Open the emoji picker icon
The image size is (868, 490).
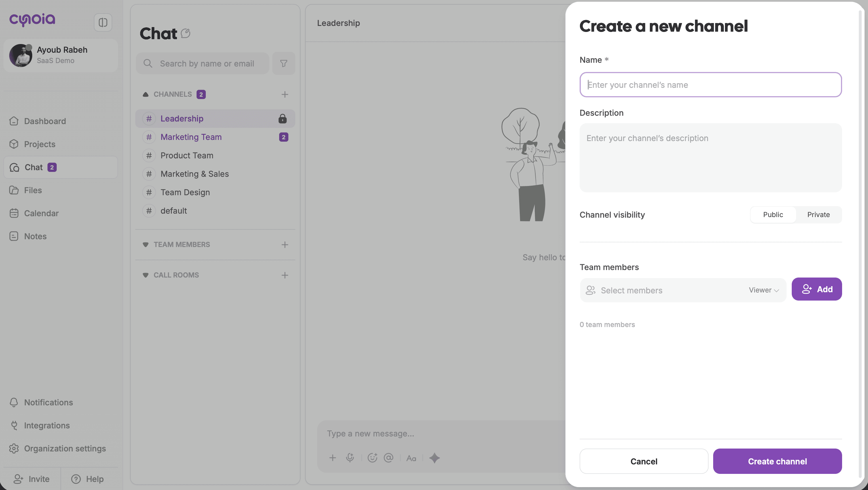coord(372,458)
